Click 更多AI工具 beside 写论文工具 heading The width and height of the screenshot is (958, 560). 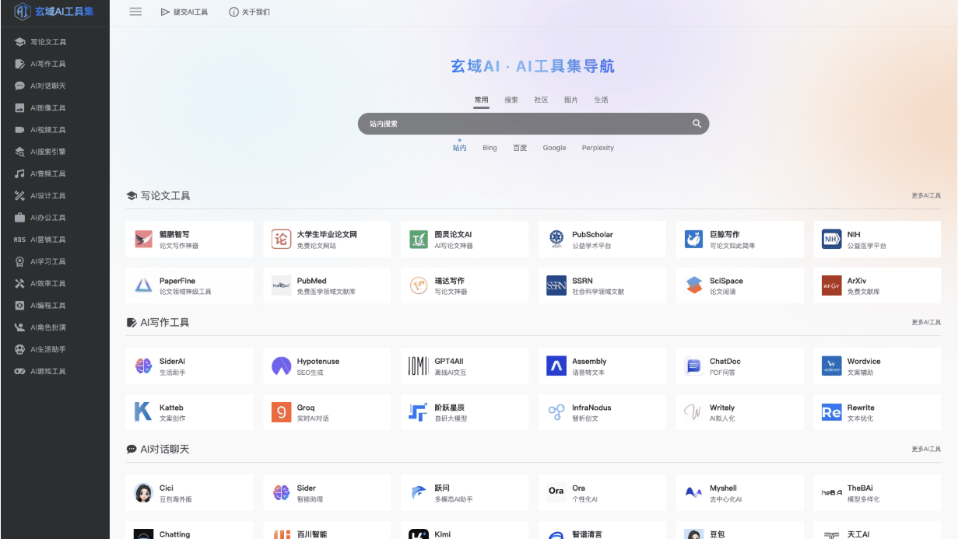tap(926, 196)
